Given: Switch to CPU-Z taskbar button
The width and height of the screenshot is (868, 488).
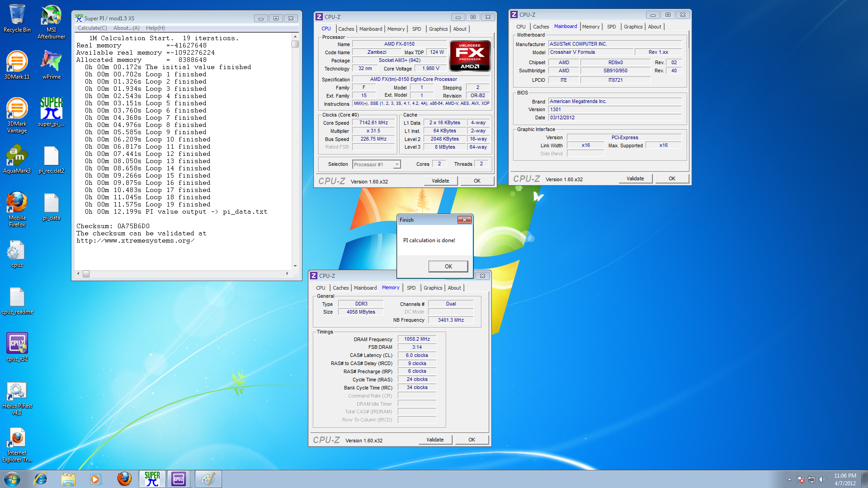Looking at the screenshot, I should pos(179,479).
